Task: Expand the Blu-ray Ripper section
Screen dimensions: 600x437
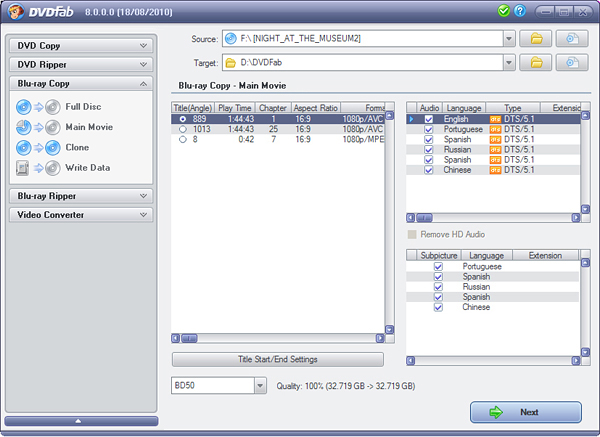Action: (x=81, y=196)
